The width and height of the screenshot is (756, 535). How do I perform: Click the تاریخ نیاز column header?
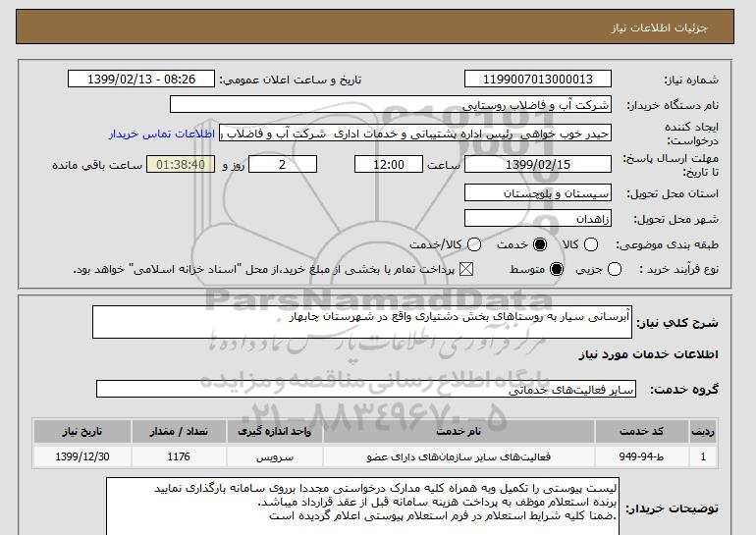[81, 431]
